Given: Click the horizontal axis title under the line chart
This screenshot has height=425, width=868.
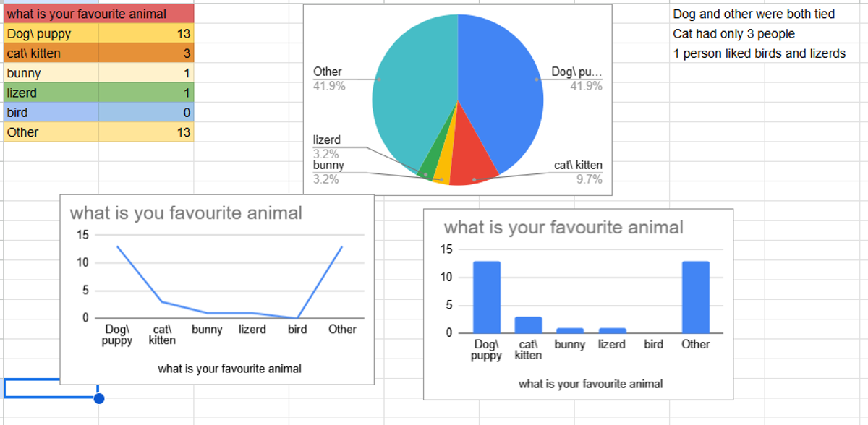Looking at the screenshot, I should click(229, 369).
